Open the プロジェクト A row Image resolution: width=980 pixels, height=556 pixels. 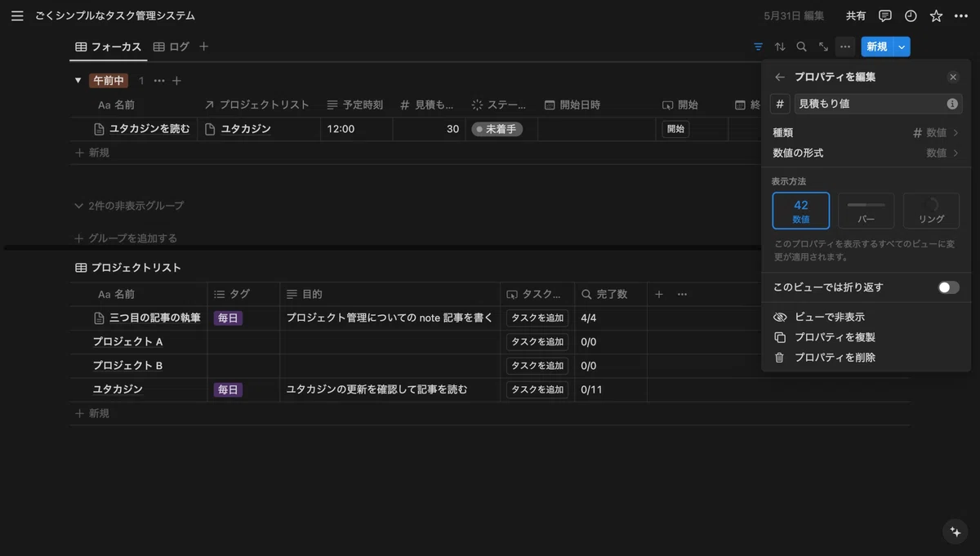point(127,342)
